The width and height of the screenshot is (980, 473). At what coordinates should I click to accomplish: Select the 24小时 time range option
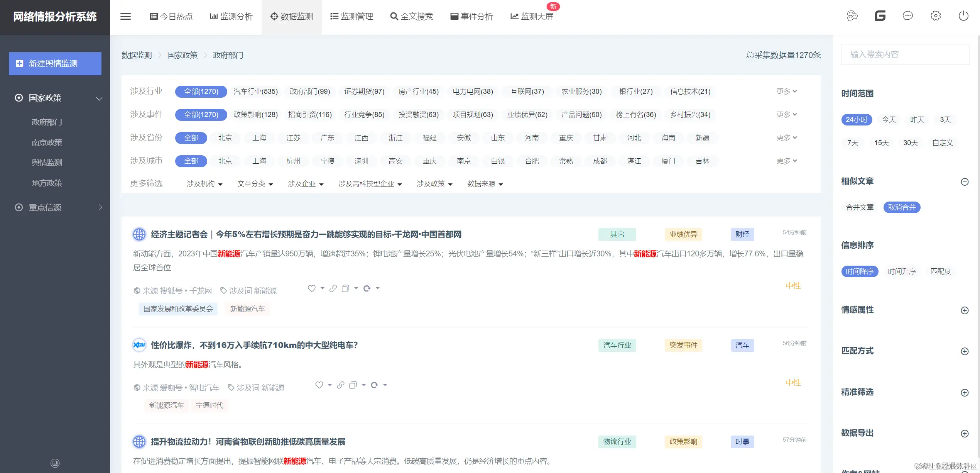[x=856, y=120]
